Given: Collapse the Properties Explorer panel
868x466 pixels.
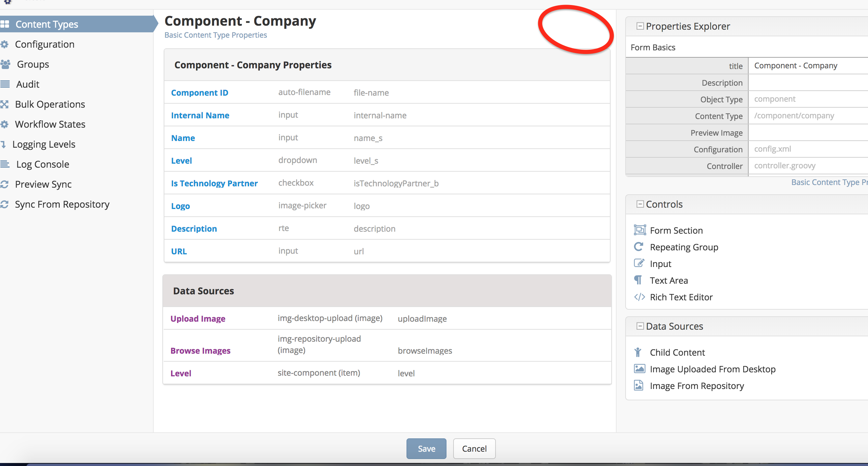Looking at the screenshot, I should 640,26.
